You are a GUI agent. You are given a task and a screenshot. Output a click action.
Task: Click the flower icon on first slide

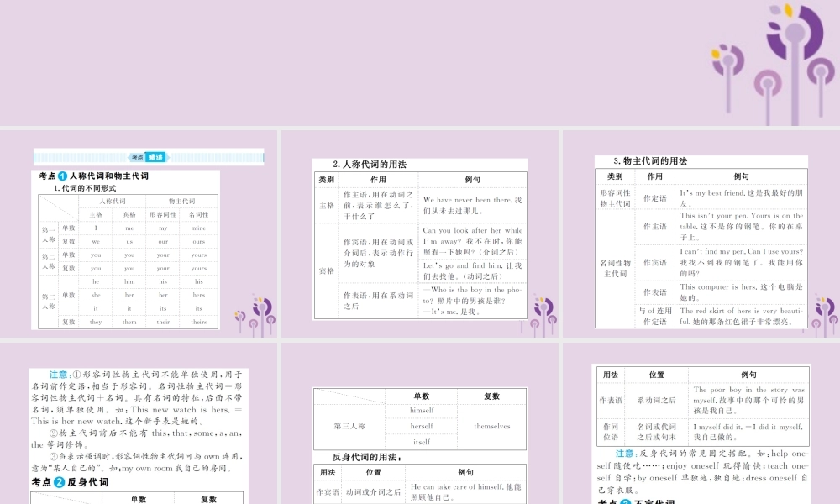click(x=255, y=317)
